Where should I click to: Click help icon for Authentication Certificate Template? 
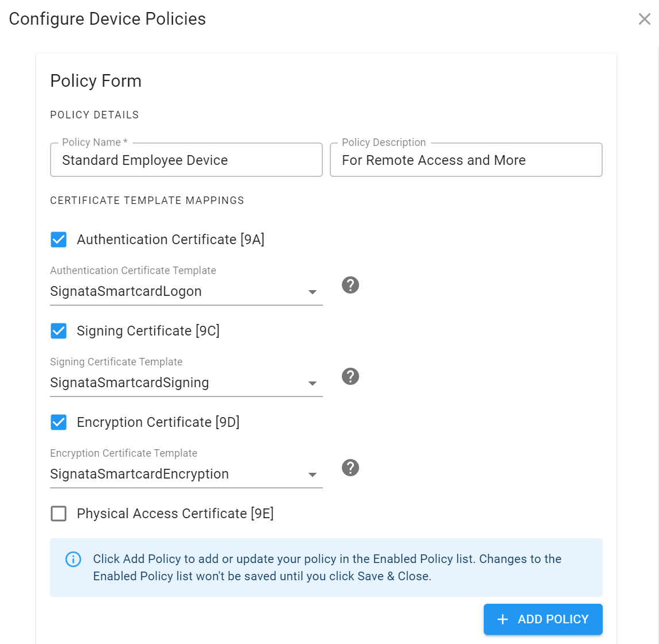click(x=350, y=285)
